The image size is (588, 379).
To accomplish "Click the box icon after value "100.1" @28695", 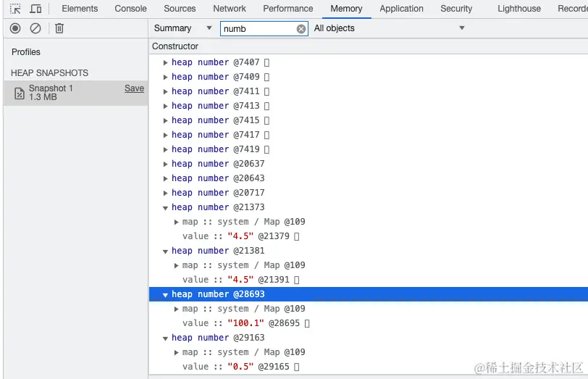I will click(307, 324).
